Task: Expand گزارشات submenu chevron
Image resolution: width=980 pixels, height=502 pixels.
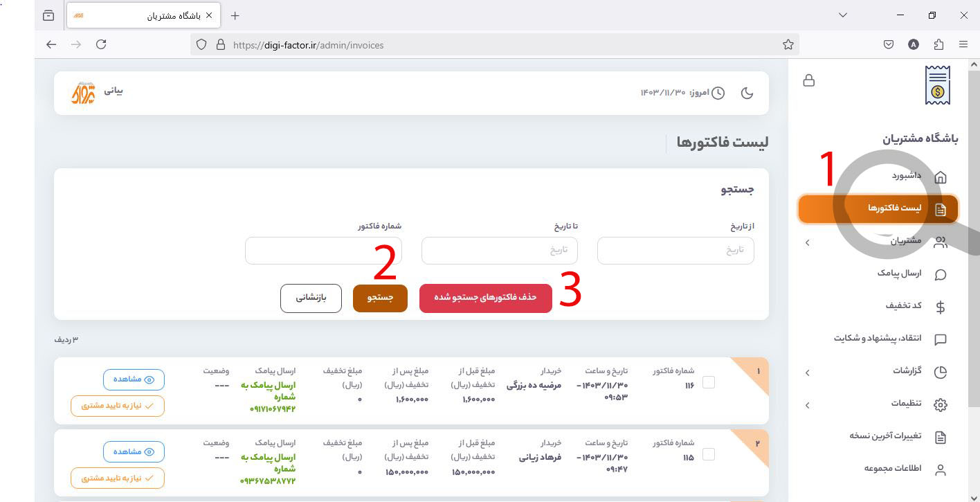Action: tap(807, 373)
